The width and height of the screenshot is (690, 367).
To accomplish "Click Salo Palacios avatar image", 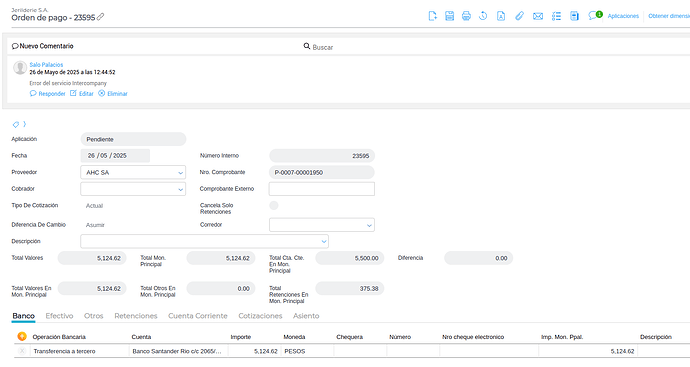I will click(x=20, y=68).
